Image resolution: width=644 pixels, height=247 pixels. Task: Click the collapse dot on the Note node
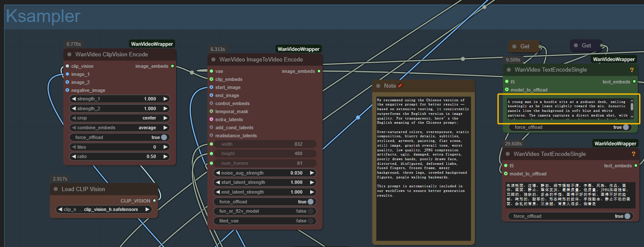(378, 86)
